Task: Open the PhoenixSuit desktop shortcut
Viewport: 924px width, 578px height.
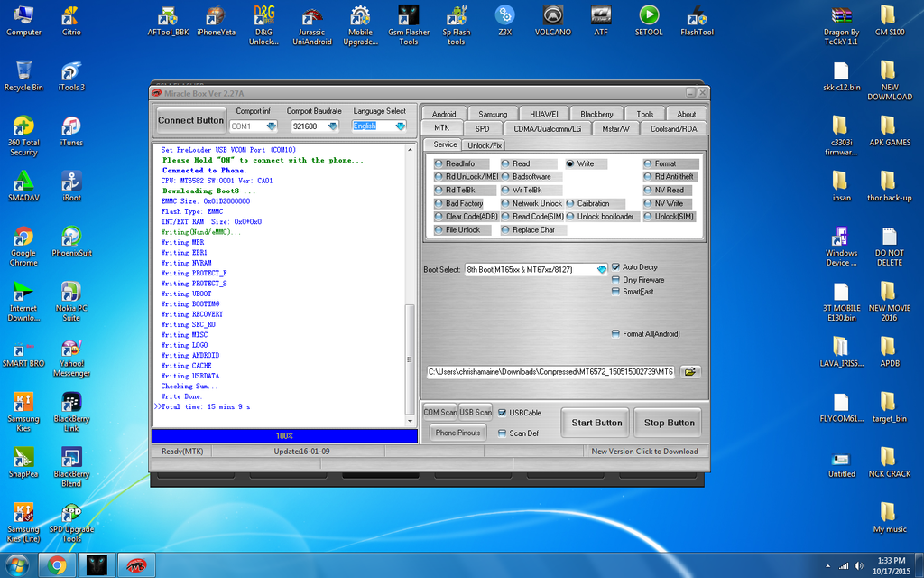Action: click(71, 242)
